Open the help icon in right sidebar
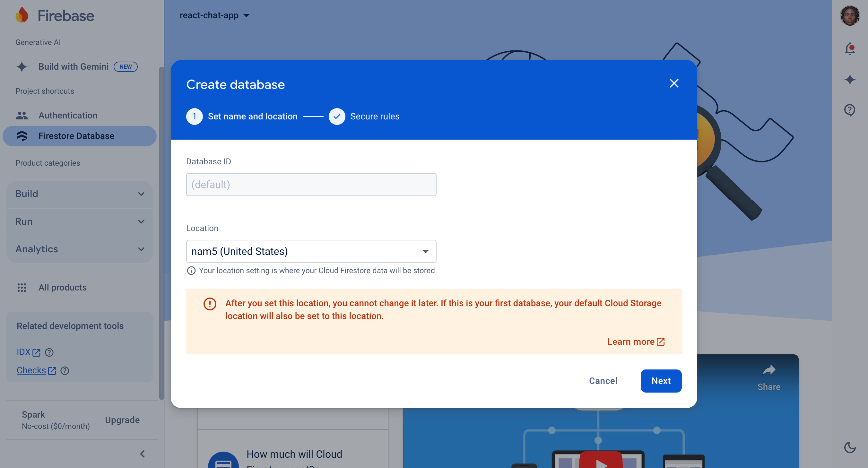Image resolution: width=868 pixels, height=468 pixels. click(850, 110)
